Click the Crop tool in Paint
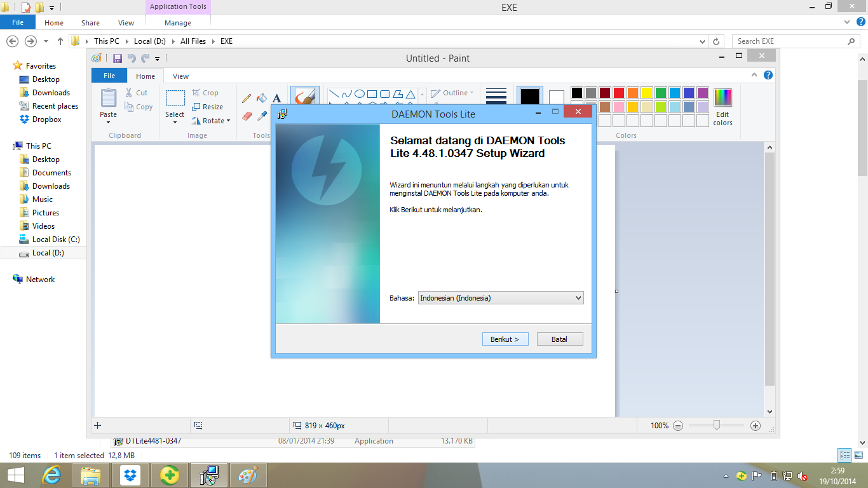 click(x=205, y=93)
